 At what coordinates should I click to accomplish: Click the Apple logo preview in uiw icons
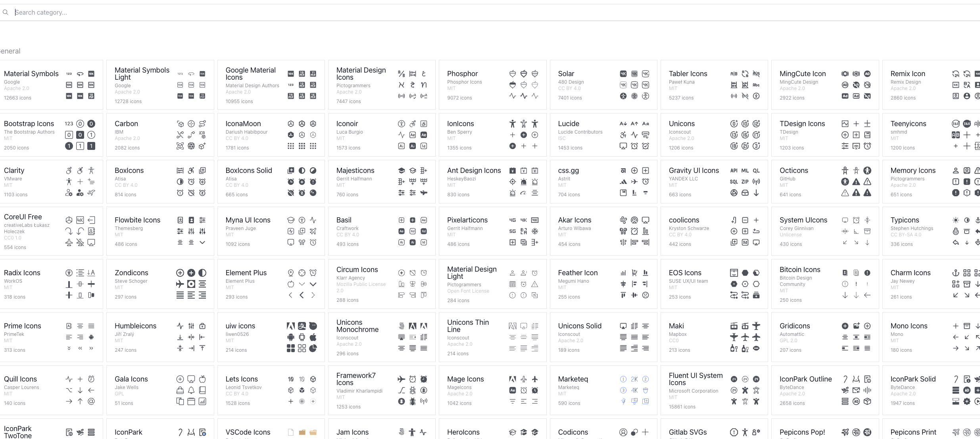pyautogui.click(x=313, y=337)
